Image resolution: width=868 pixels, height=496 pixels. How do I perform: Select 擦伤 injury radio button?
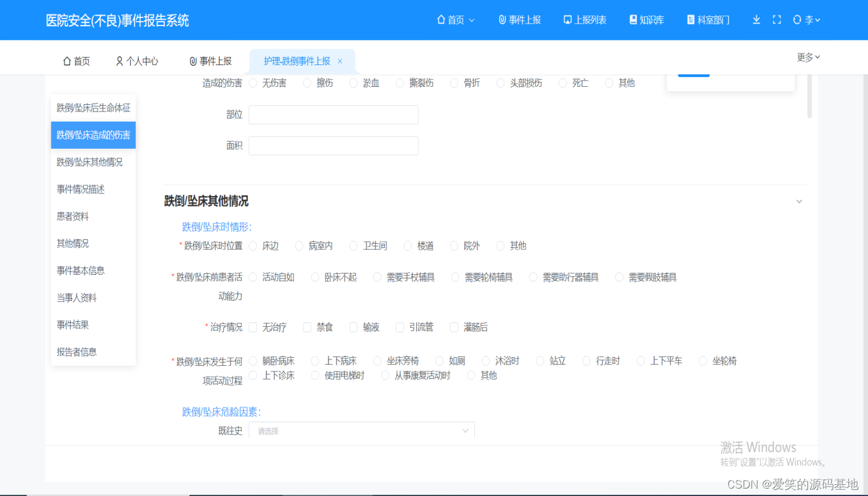[308, 83]
